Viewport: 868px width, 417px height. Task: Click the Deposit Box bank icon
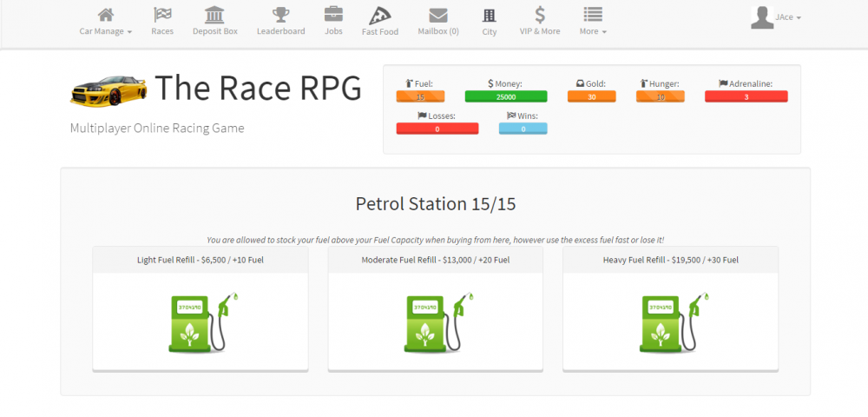[x=214, y=16]
